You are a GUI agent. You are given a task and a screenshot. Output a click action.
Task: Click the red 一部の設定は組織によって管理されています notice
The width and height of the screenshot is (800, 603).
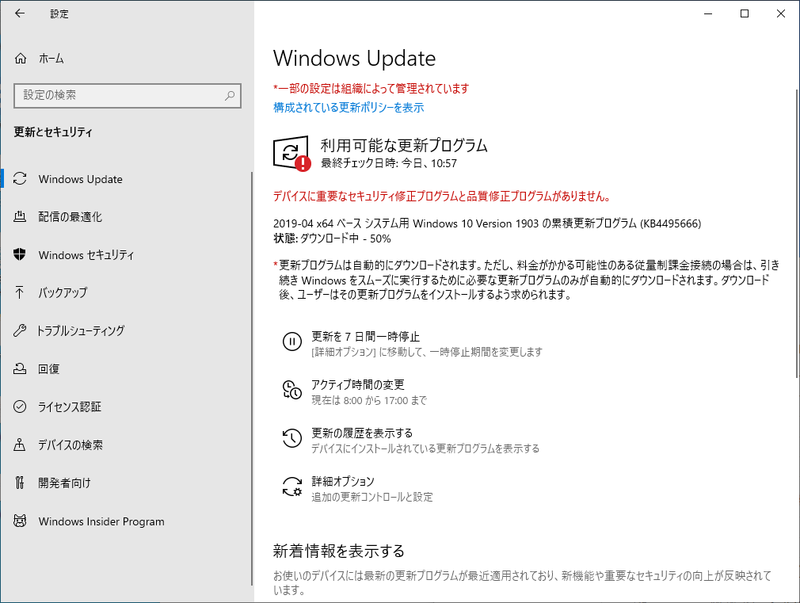(x=371, y=89)
